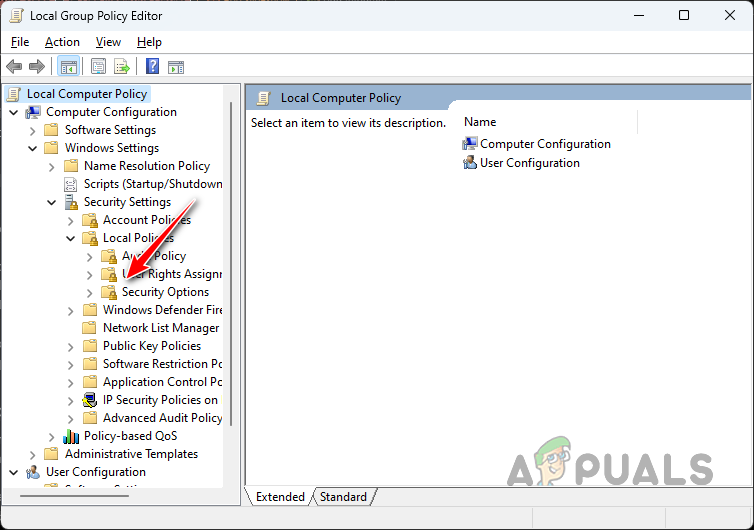The width and height of the screenshot is (754, 530).
Task: Click the Export List toolbar icon
Action: 122,66
